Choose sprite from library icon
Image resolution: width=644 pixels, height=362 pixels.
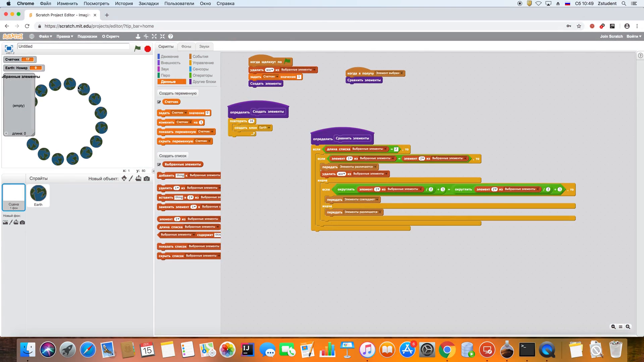(x=124, y=179)
